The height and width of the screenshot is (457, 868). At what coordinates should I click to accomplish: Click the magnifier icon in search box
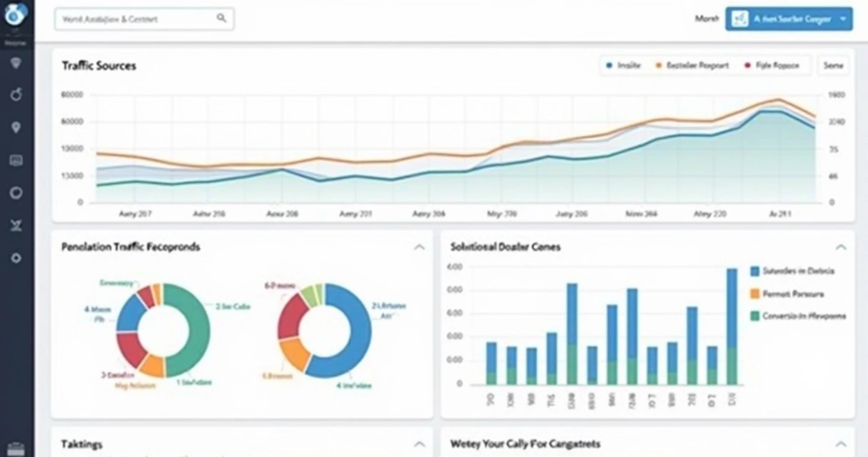221,19
